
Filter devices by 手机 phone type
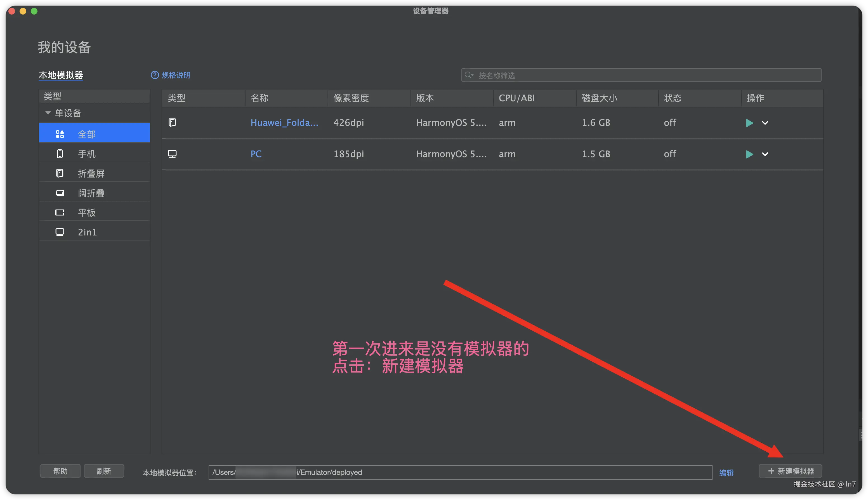(86, 154)
